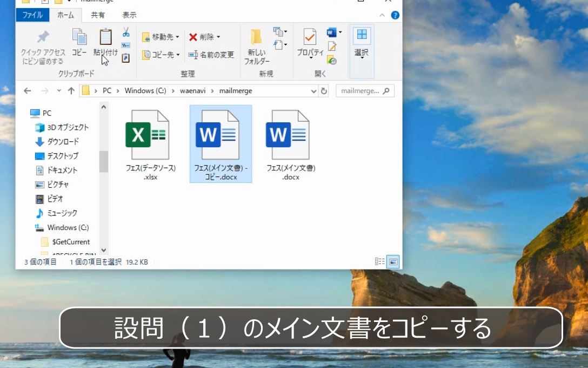Collapse the PC node in the navigation pane
The height and width of the screenshot is (368, 588).
pyautogui.click(x=21, y=113)
